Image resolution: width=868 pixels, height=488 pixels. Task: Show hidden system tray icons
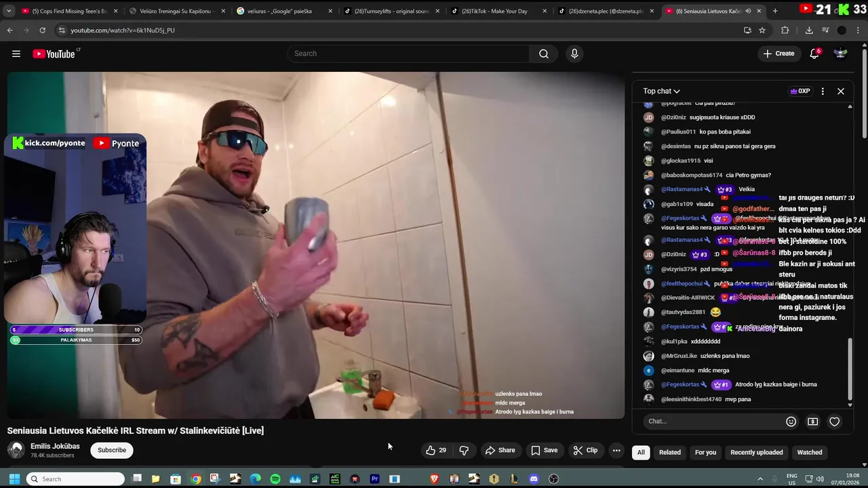pos(760,479)
